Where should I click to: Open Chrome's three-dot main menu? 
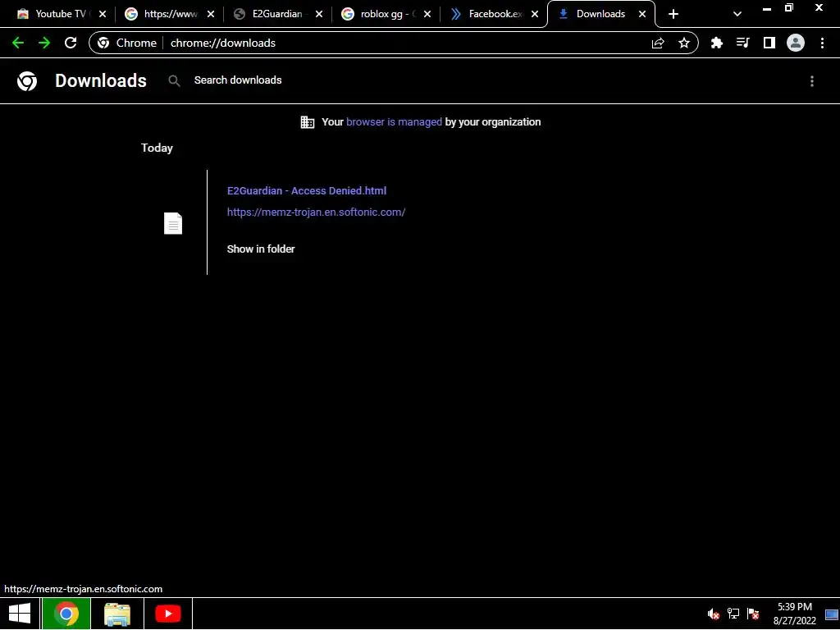(x=822, y=43)
